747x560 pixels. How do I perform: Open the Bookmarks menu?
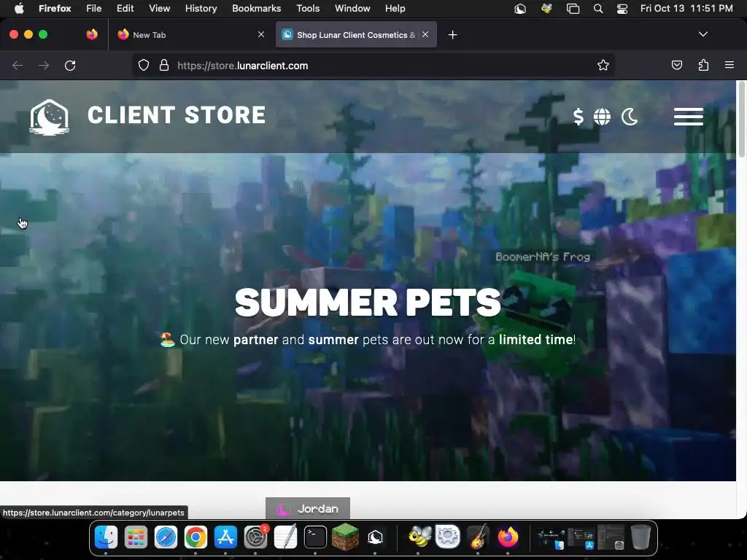click(256, 9)
